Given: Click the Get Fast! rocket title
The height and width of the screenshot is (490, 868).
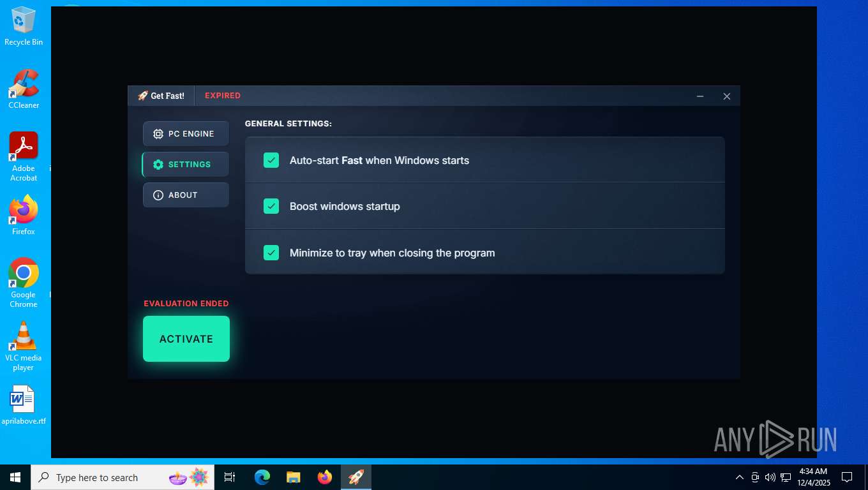Looking at the screenshot, I should tap(161, 96).
